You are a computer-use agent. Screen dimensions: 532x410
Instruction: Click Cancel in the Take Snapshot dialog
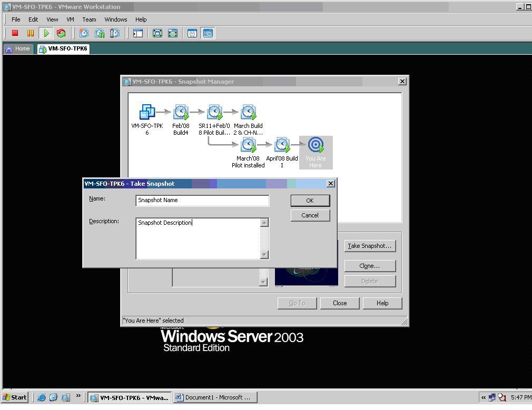click(x=310, y=215)
